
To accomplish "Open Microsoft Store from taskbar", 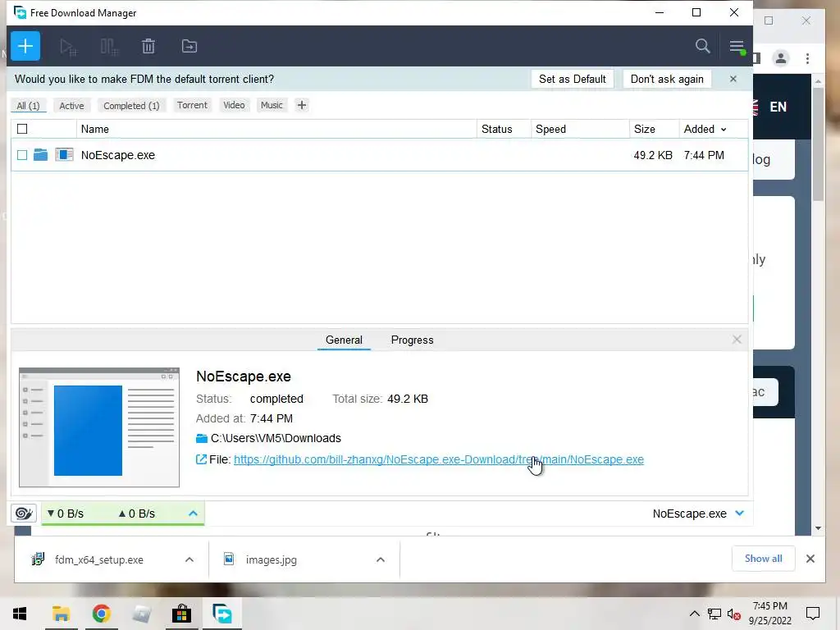I will [181, 614].
